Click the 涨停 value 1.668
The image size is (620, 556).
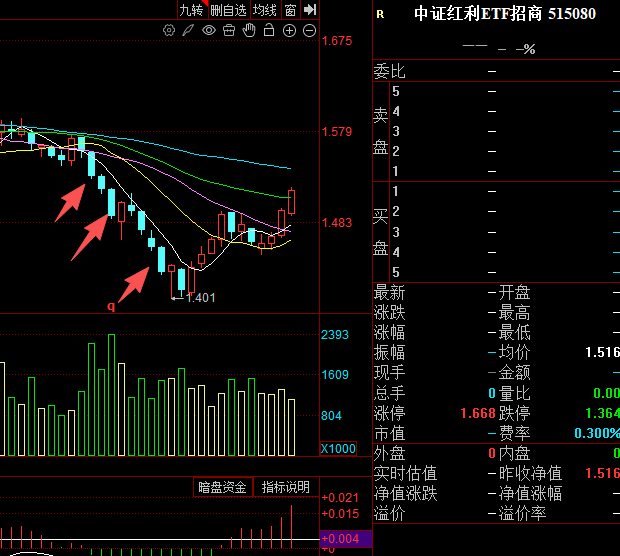[x=478, y=413]
